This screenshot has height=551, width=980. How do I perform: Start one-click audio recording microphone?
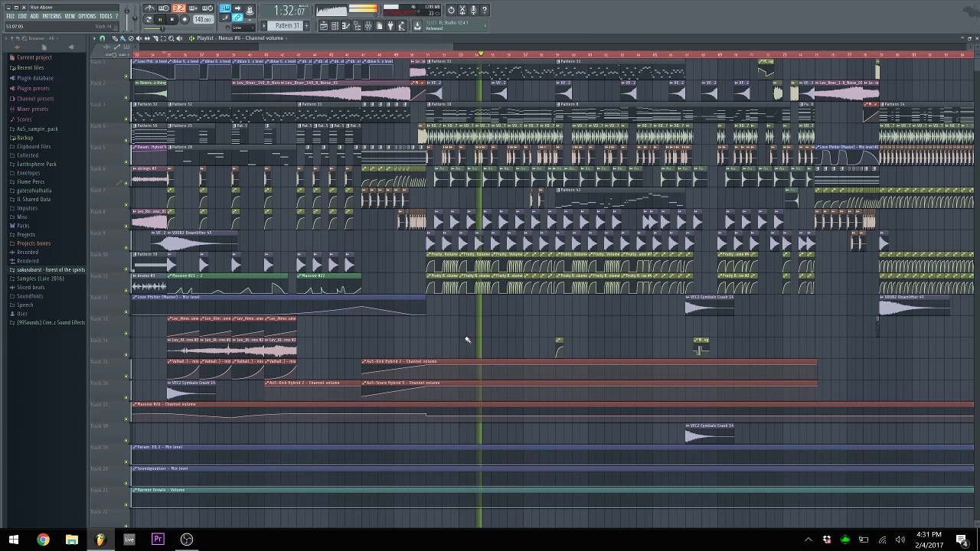(473, 10)
